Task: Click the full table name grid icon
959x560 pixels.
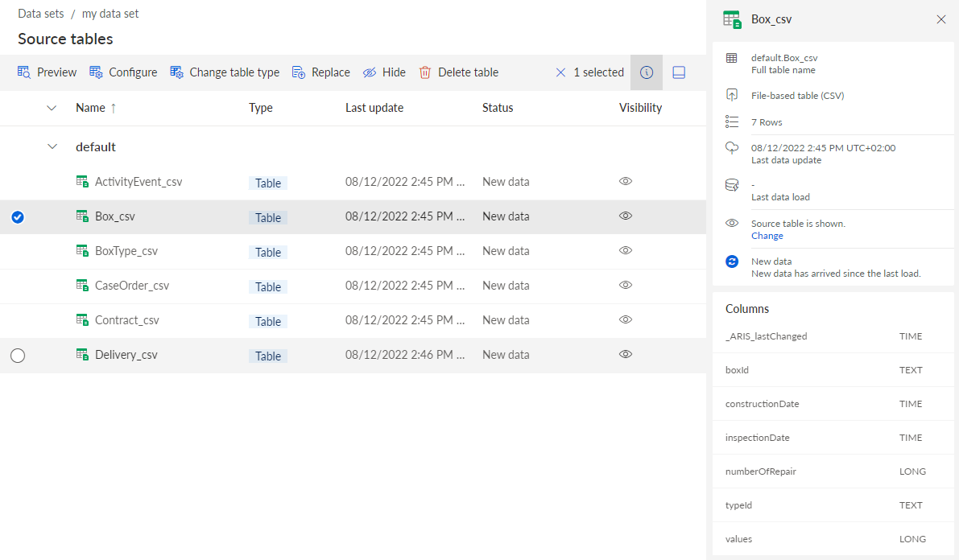Action: point(731,58)
